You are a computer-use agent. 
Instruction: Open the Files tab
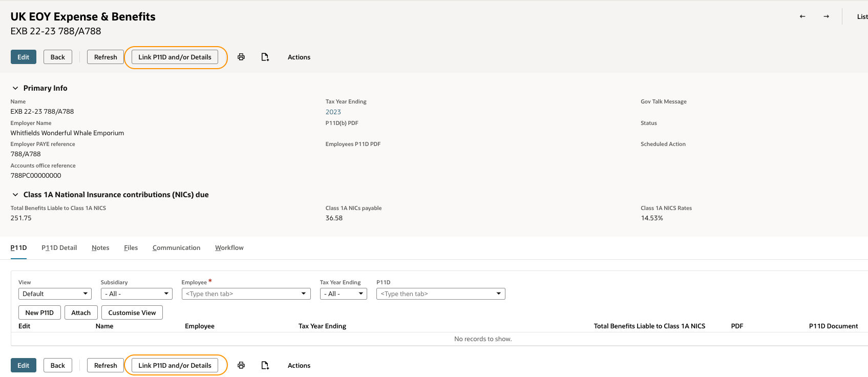click(131, 248)
